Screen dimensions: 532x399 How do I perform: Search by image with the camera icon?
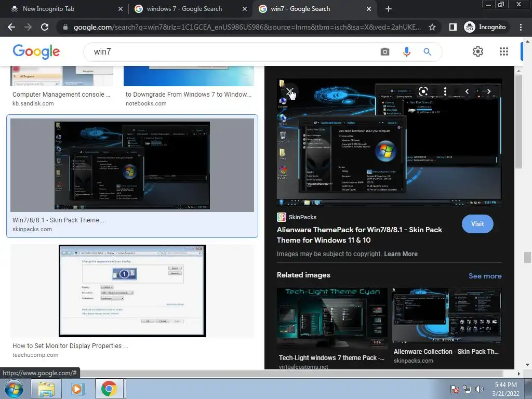coord(385,51)
